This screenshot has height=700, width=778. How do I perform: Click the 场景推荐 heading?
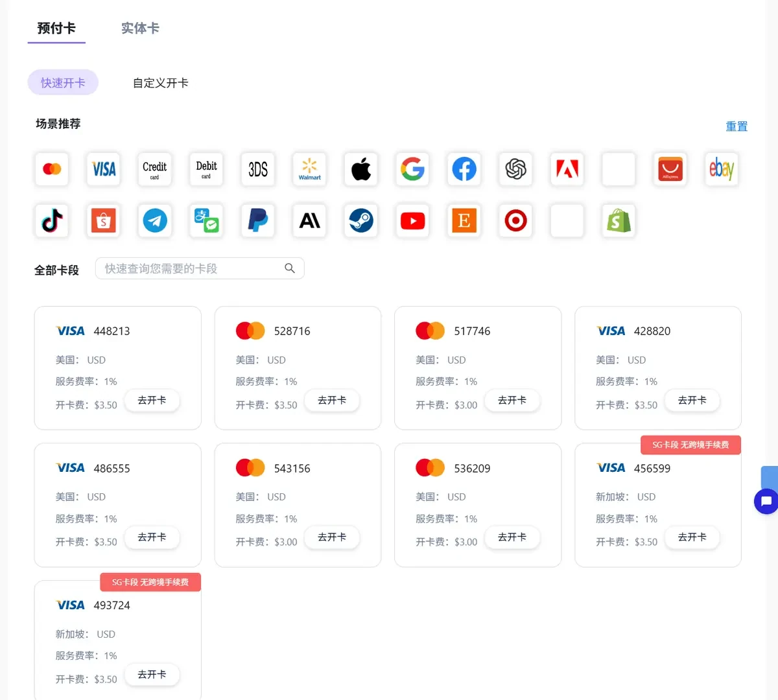point(58,124)
